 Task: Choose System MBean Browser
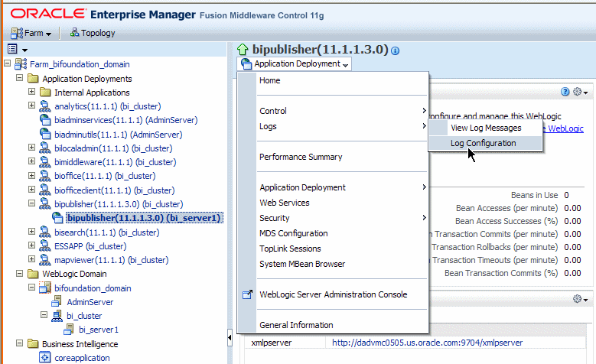(302, 264)
